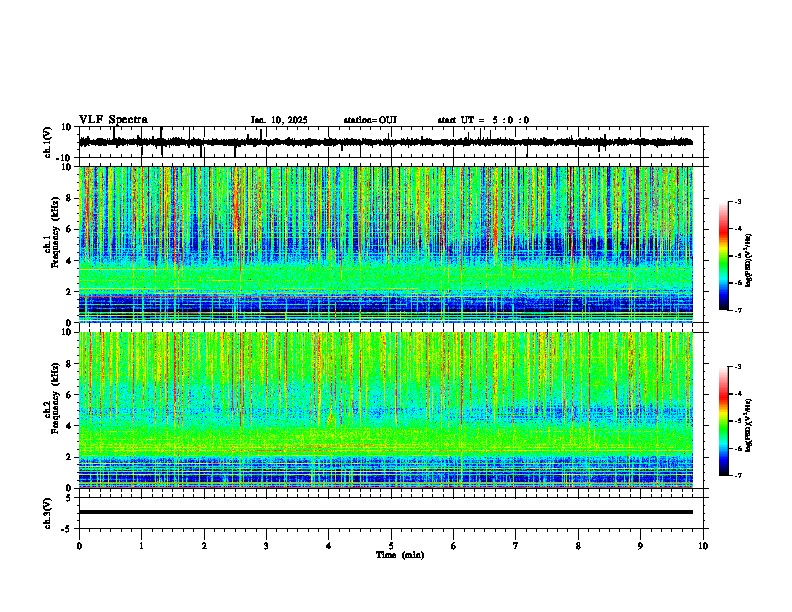792x612 pixels.
Task: Click the "Time (min)" axis title
Action: [400, 555]
